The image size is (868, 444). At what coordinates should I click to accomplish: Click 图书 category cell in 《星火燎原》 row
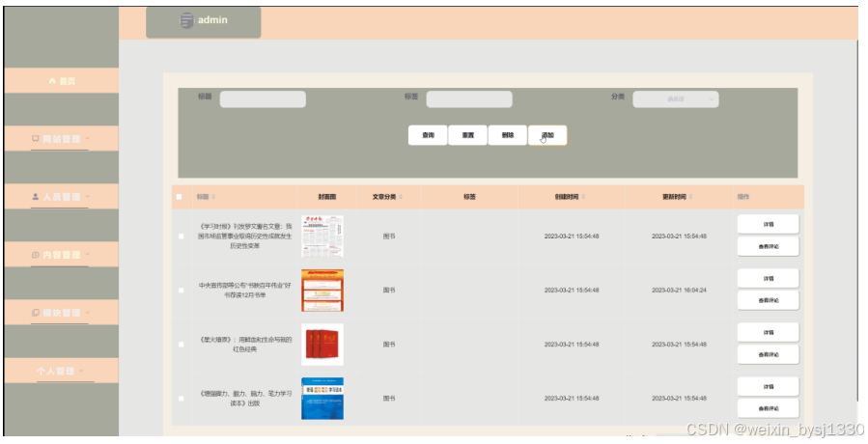tap(389, 345)
